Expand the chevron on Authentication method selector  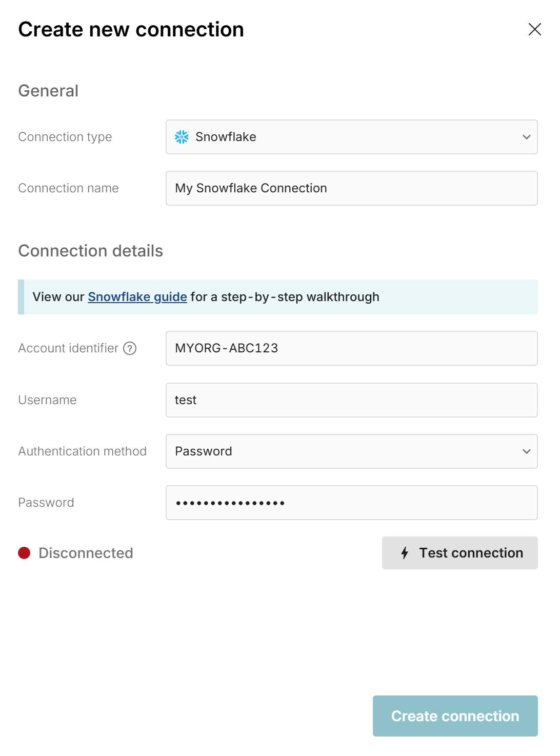pos(526,451)
